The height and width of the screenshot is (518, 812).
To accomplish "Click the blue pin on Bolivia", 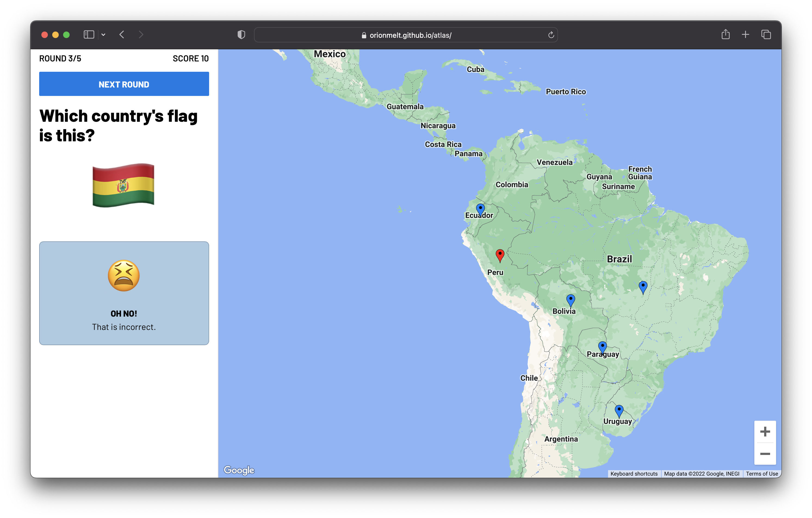I will coord(571,300).
